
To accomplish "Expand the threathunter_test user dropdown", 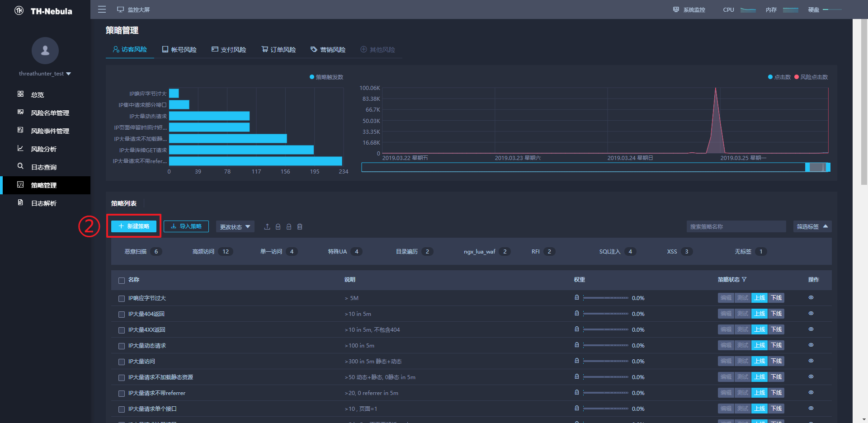I will [45, 74].
